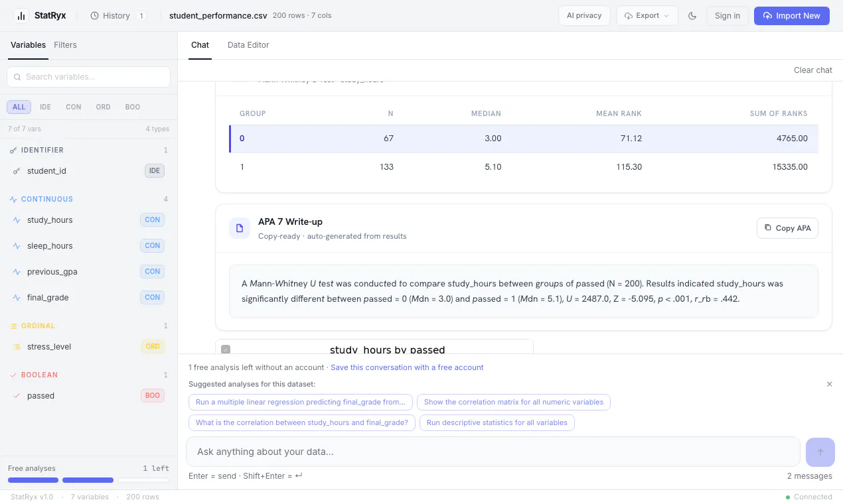Filter variables by ORD type chip

[103, 107]
